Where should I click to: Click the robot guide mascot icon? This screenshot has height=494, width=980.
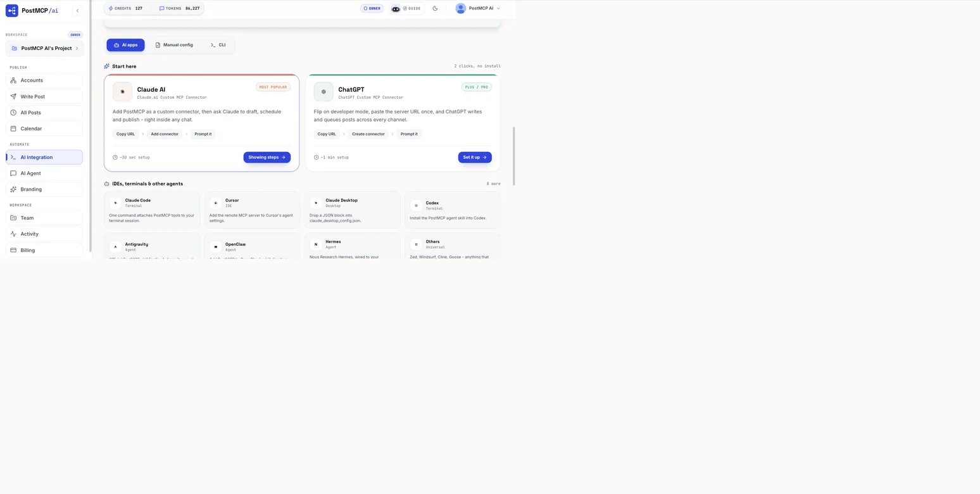[396, 9]
